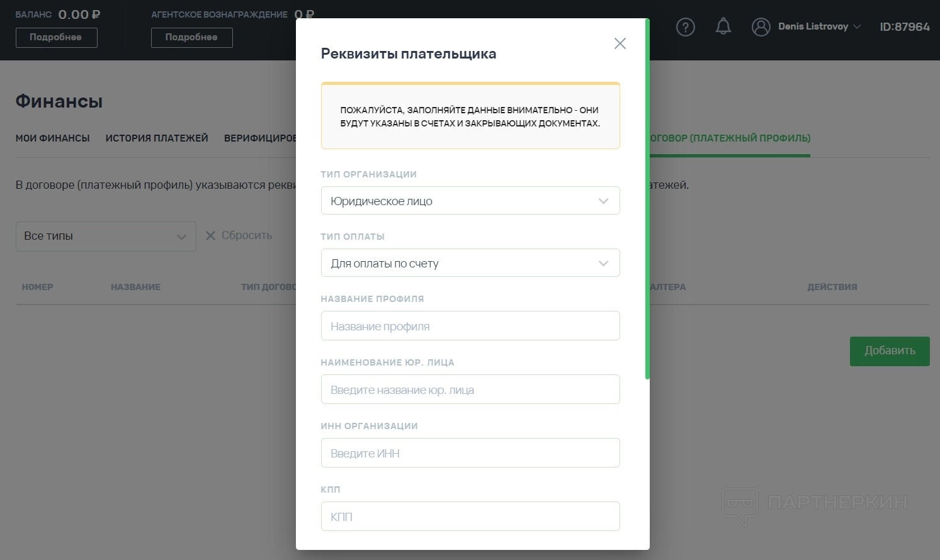Viewport: 940px width, 560px height.
Task: Close the payer details dialog
Action: pyautogui.click(x=620, y=43)
